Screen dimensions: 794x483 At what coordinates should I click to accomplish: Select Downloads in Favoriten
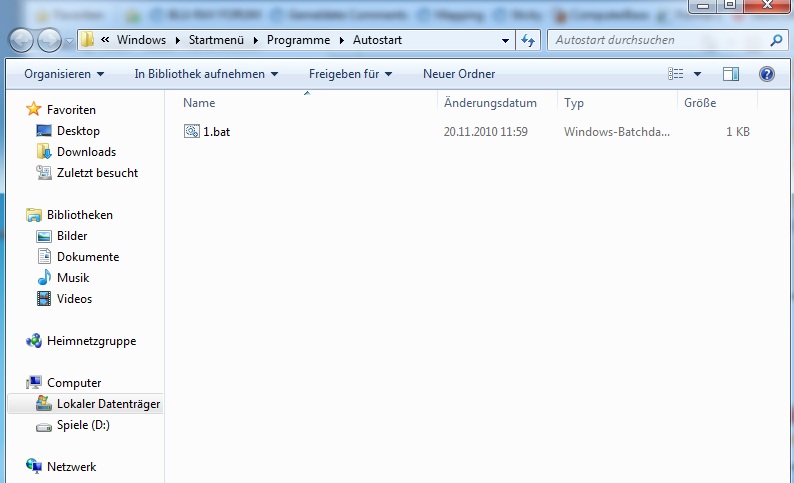pyautogui.click(x=86, y=152)
